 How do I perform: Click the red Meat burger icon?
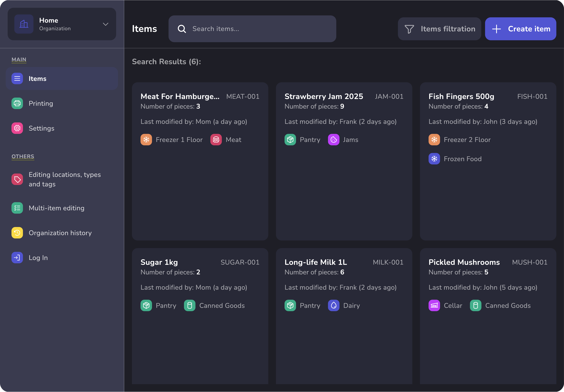[x=216, y=140]
